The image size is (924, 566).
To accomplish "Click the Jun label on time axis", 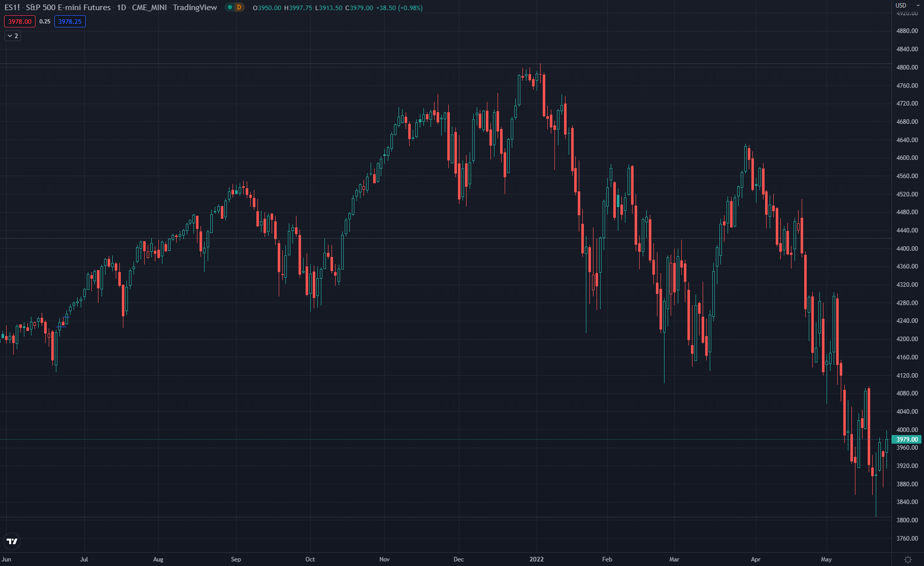I will [7, 559].
